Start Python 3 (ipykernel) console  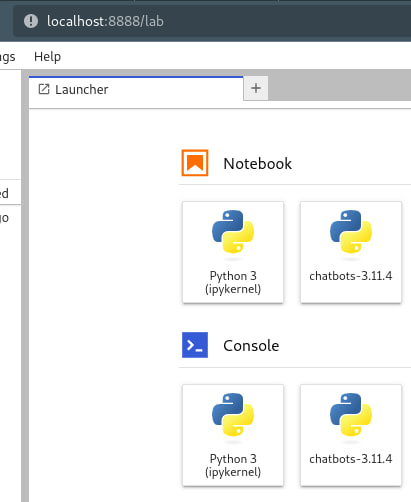233,435
